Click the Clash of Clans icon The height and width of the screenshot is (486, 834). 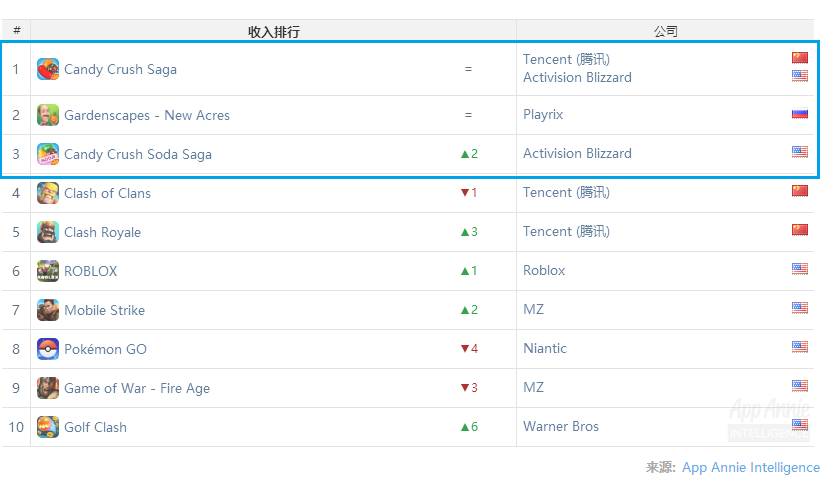(48, 193)
